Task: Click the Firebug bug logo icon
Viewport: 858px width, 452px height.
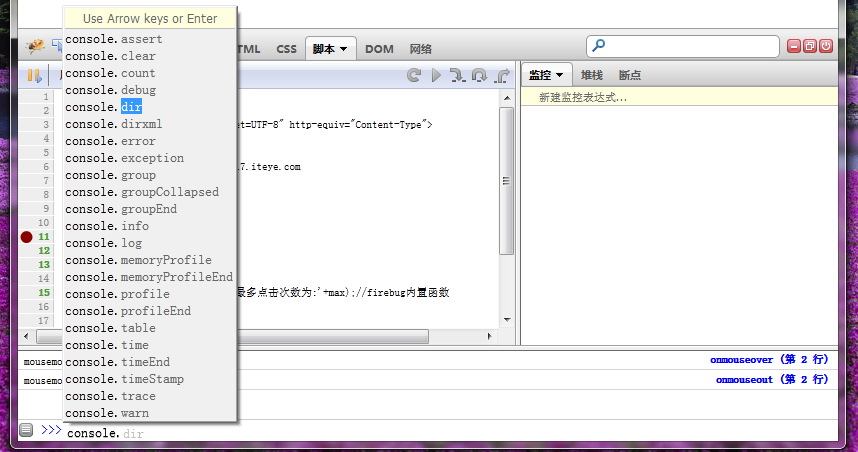Action: click(x=35, y=46)
